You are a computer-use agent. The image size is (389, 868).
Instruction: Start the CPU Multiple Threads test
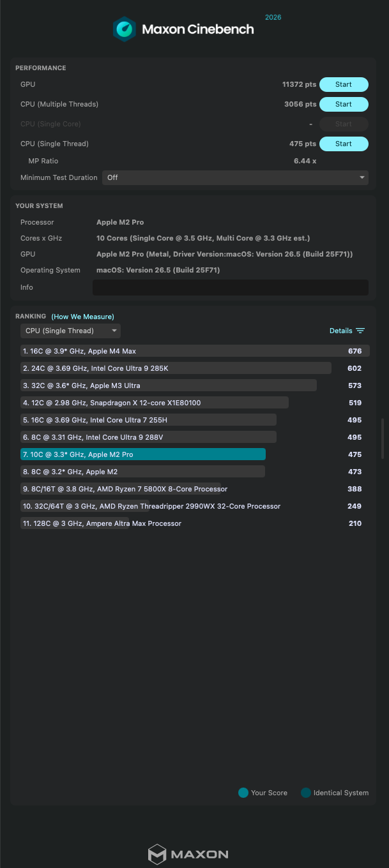[344, 104]
